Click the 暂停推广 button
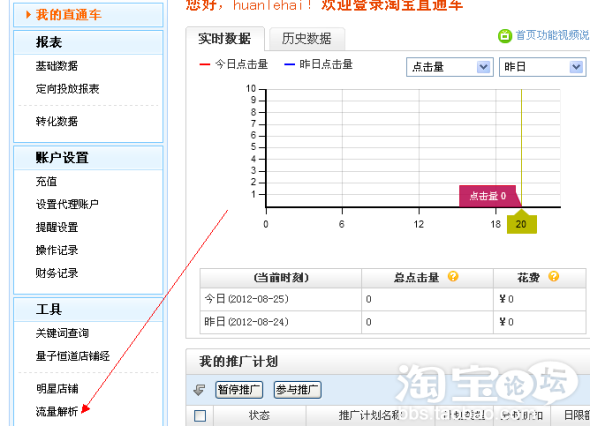Screen dimensions: 590x426 tap(239, 390)
